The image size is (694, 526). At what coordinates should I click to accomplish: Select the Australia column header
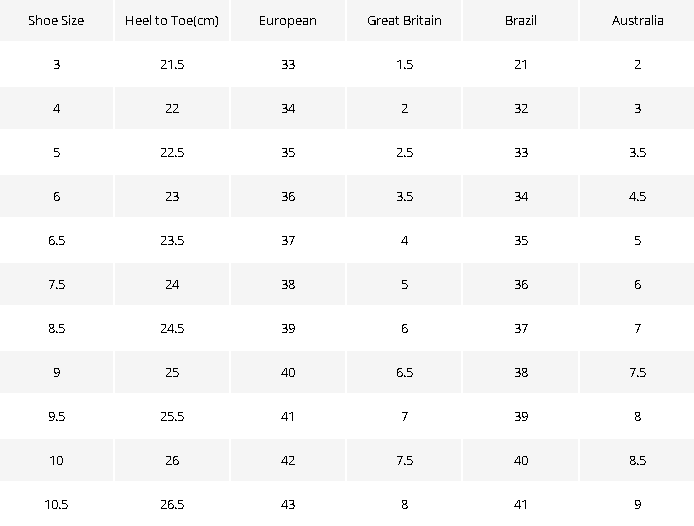tap(637, 20)
